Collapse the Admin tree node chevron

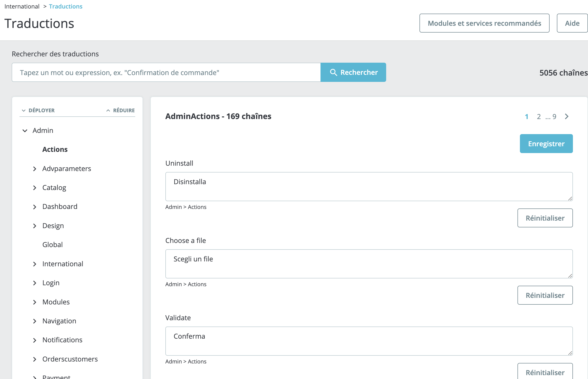click(x=25, y=130)
